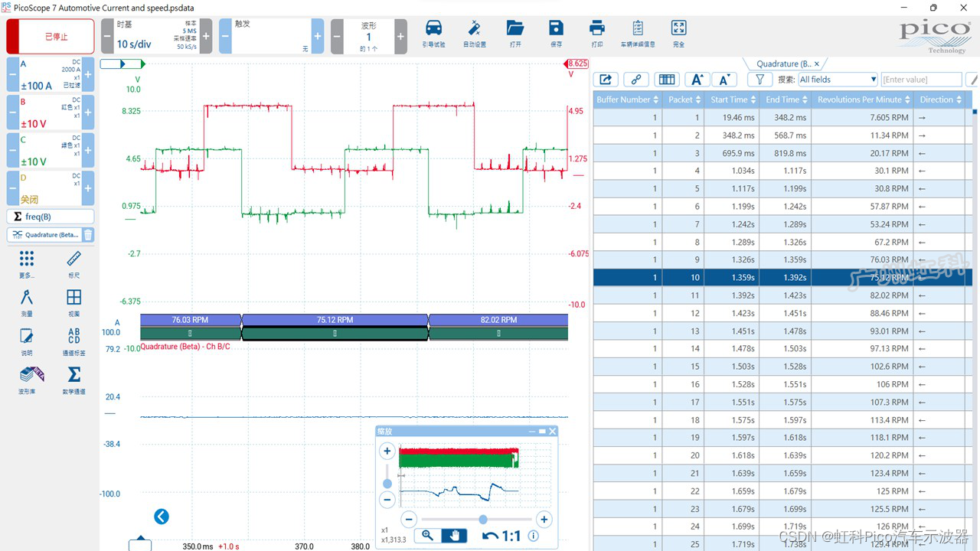Viewport: 980px width, 551px height.
Task: Open the guided tests car icon
Action: (x=433, y=29)
